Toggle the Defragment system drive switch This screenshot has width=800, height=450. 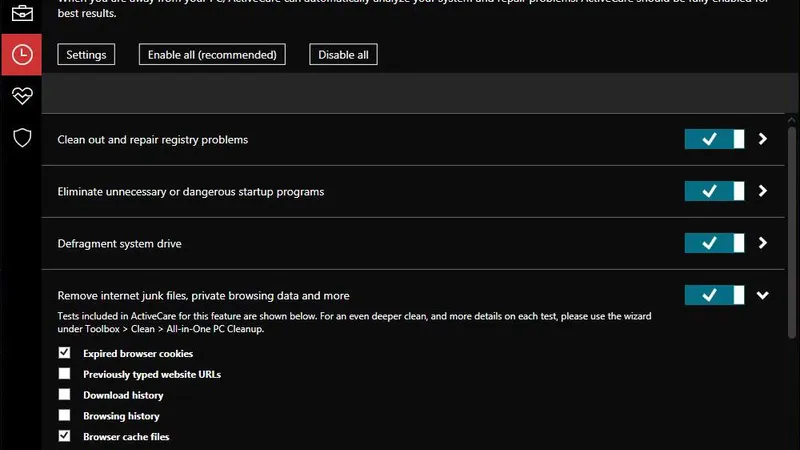[714, 243]
